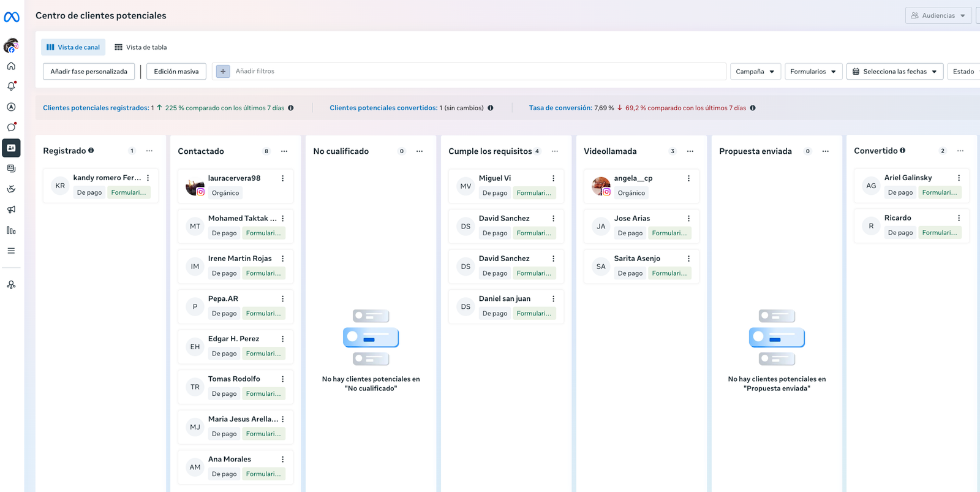980x492 pixels.
Task: Open Registrado column options menu
Action: (x=149, y=151)
